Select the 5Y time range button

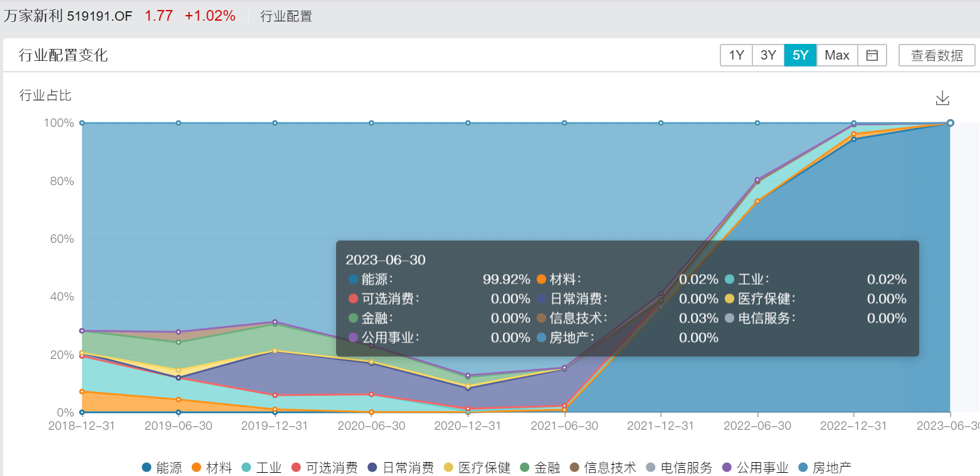pyautogui.click(x=800, y=55)
